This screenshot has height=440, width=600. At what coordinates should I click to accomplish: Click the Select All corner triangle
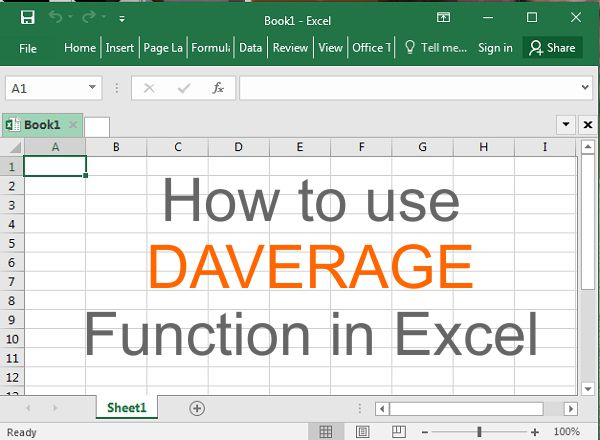[13, 147]
